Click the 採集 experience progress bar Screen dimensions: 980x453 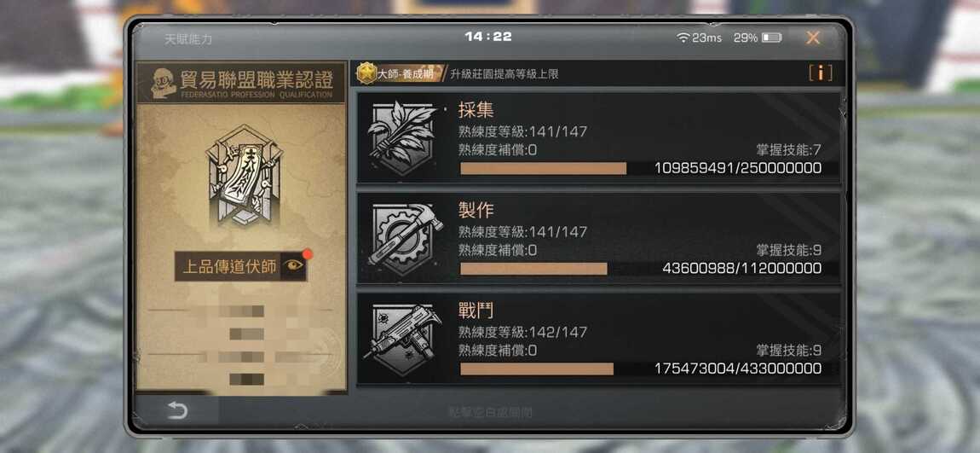pos(543,168)
